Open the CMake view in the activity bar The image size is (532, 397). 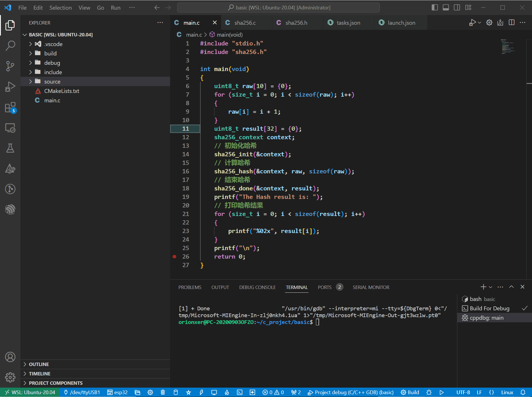click(10, 169)
